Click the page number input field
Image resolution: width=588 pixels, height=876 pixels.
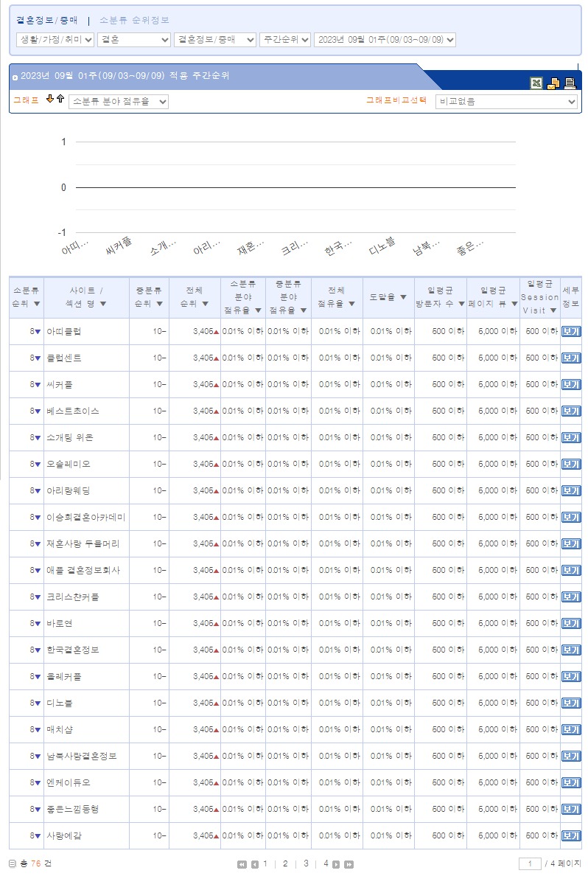pos(530,863)
